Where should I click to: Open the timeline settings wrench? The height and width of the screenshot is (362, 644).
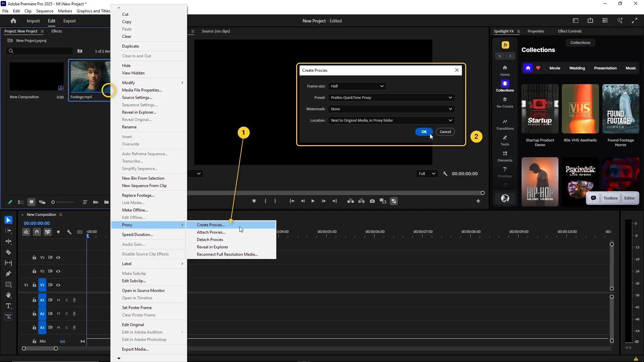(69, 232)
